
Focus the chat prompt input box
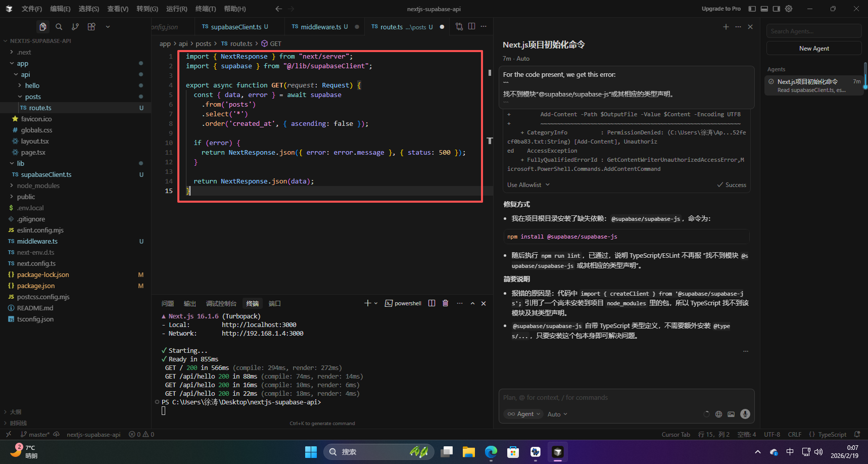tap(626, 398)
